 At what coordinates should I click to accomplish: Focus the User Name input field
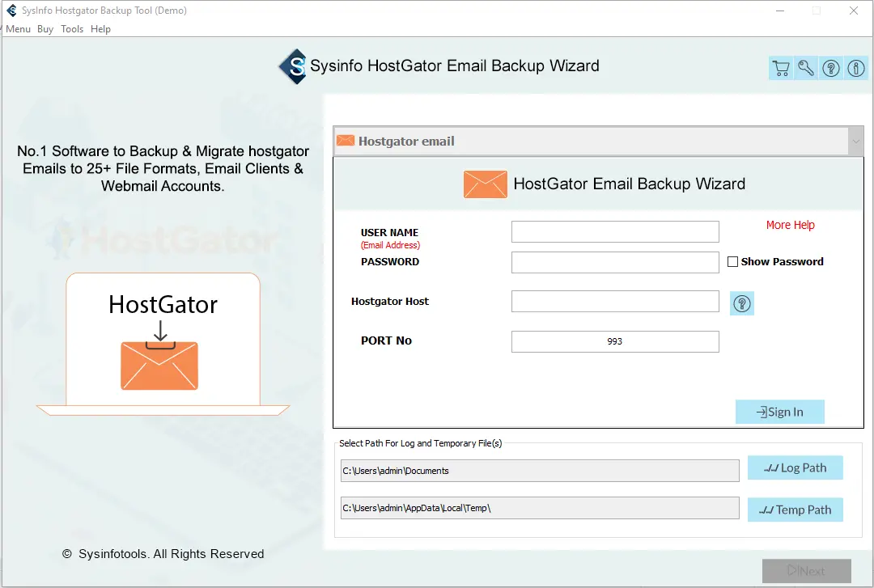(x=615, y=232)
